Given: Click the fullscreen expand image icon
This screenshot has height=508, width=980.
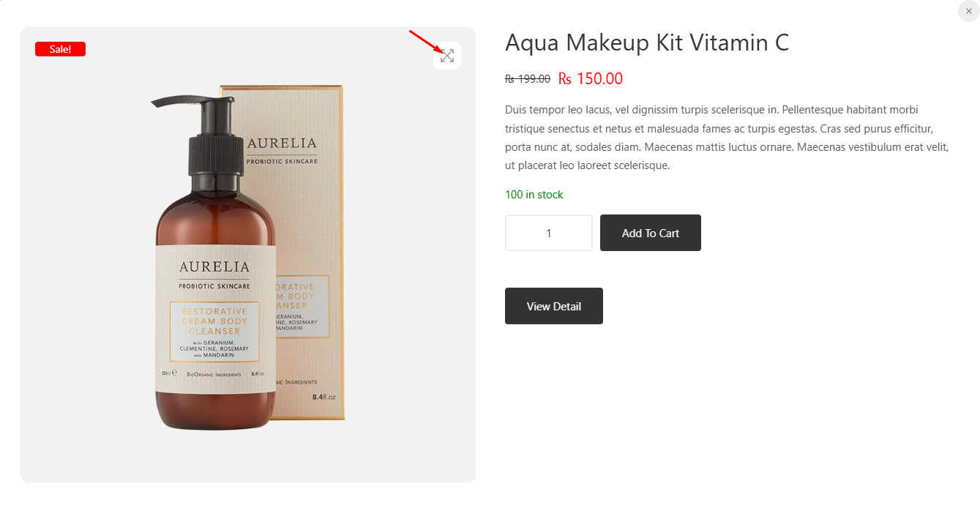Looking at the screenshot, I should point(447,56).
